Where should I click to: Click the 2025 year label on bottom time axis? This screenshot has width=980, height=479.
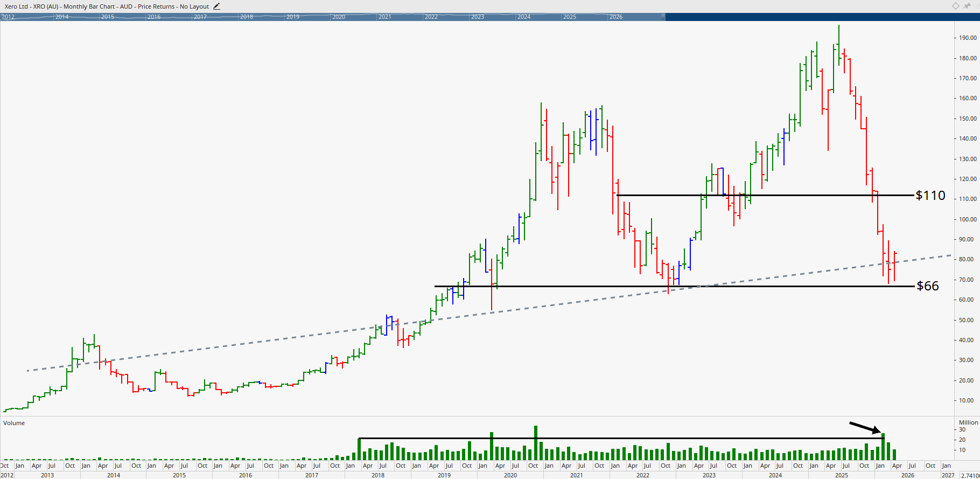click(842, 475)
